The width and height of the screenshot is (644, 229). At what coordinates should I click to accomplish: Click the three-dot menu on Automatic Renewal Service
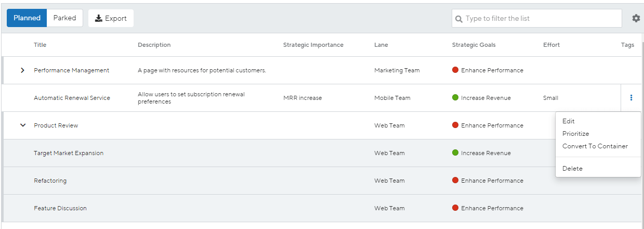pyautogui.click(x=631, y=98)
